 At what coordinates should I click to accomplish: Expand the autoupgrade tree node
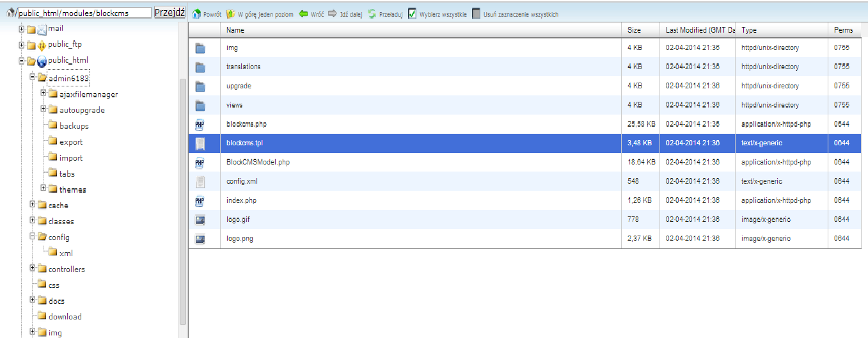tap(43, 109)
